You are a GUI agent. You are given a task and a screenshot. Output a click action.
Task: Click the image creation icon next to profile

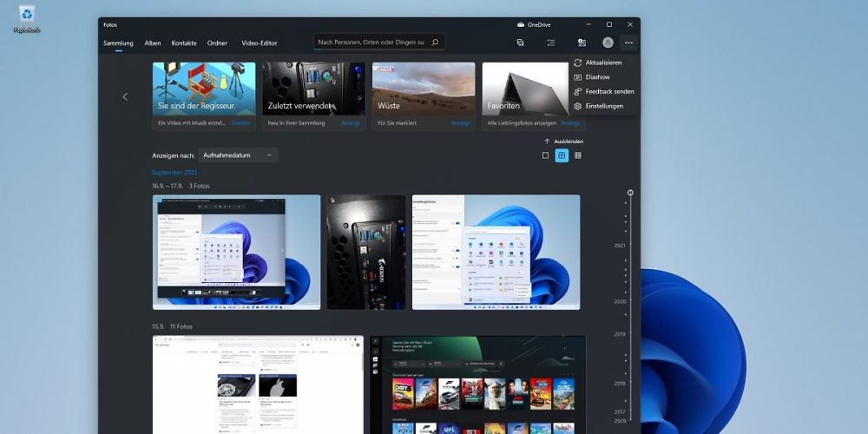[582, 43]
